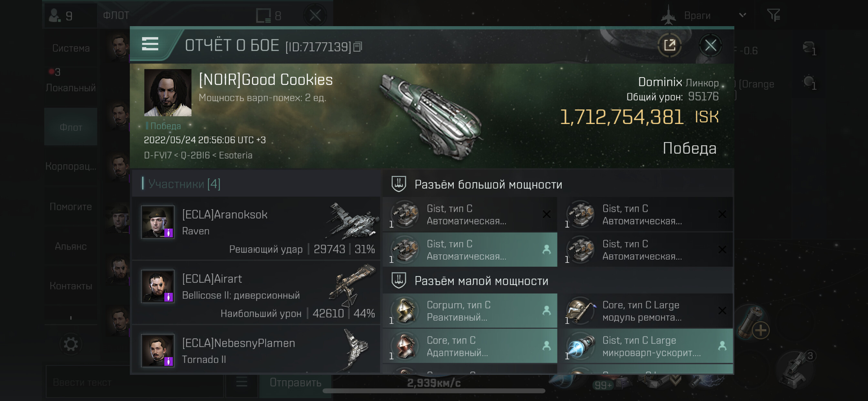This screenshot has width=868, height=401.
Task: Switch to the Система chat tab
Action: pos(71,48)
